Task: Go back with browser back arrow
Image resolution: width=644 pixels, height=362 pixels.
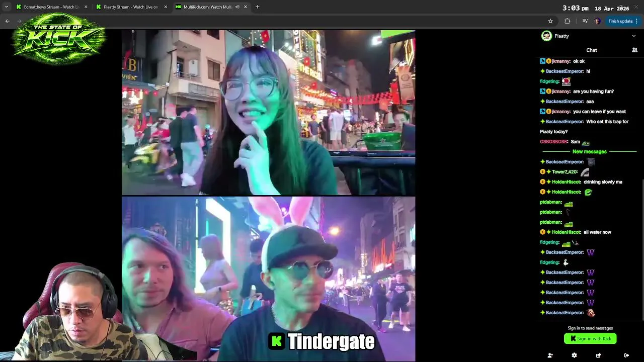Action: (8, 21)
